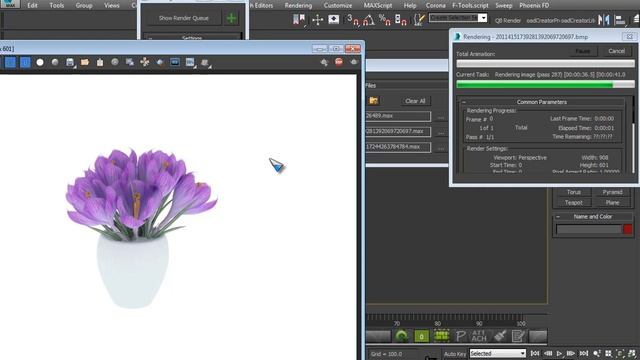Click the Clear All button
This screenshot has height=360, width=640.
[415, 101]
